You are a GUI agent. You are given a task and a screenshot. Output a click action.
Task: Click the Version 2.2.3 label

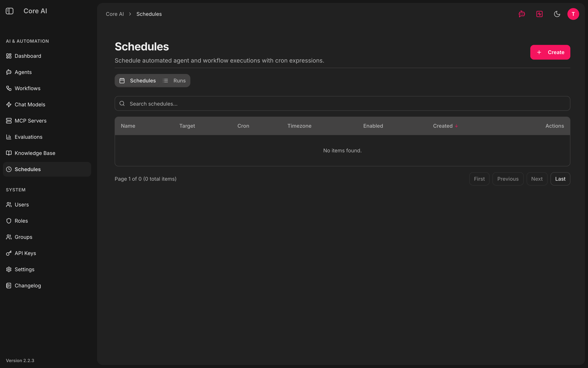(x=20, y=360)
